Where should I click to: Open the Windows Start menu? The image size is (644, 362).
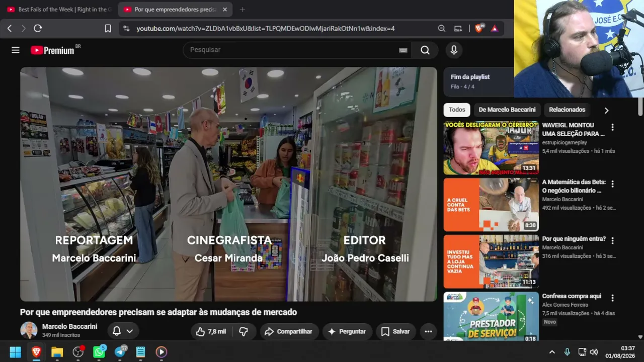16,351
